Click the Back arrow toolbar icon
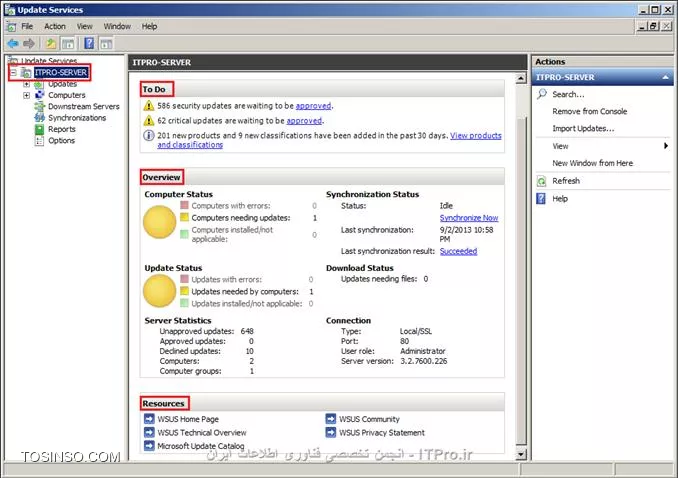The image size is (678, 478). click(x=13, y=43)
